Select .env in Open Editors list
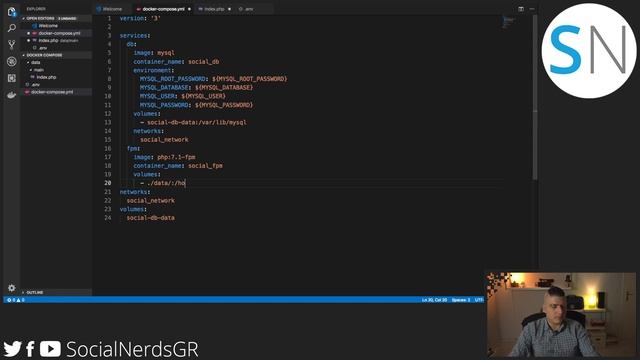Image resolution: width=640 pixels, height=360 pixels. (x=56, y=48)
